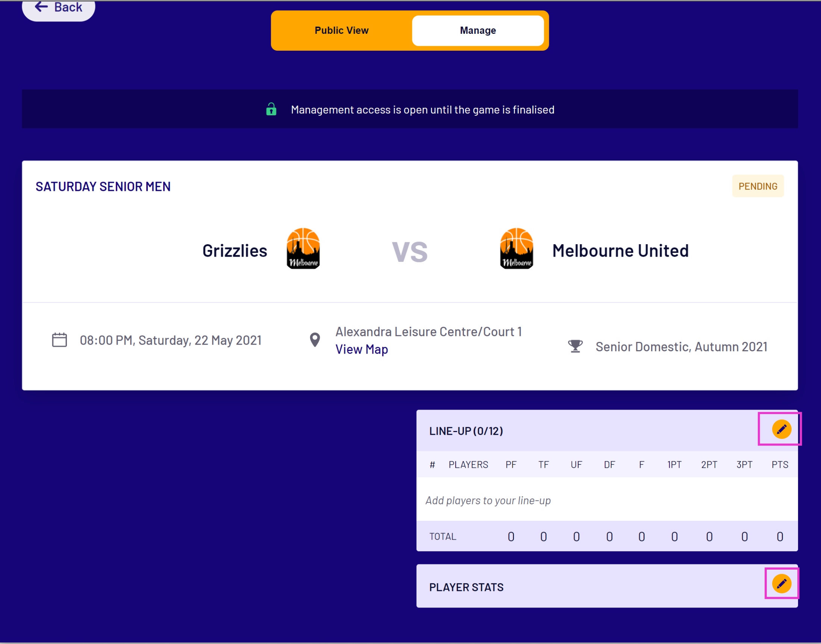This screenshot has height=644, width=821.
Task: Click the calendar icon beside game time
Action: (x=59, y=340)
